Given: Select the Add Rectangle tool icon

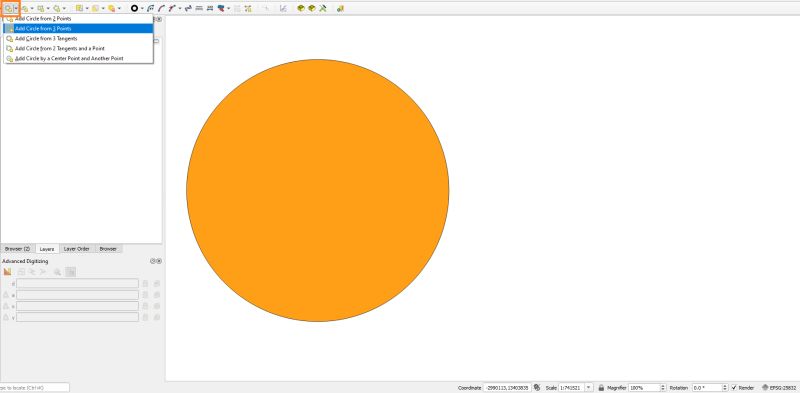Looking at the screenshot, I should pos(41,8).
